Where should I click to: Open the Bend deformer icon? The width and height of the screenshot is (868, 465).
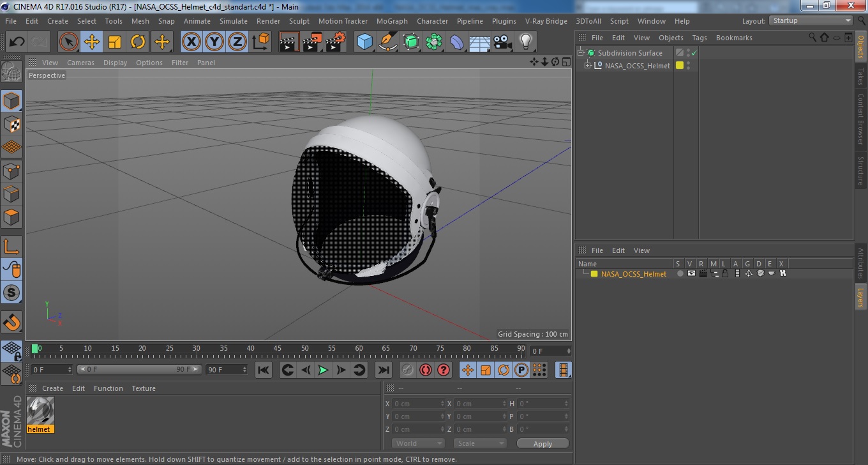pyautogui.click(x=457, y=42)
